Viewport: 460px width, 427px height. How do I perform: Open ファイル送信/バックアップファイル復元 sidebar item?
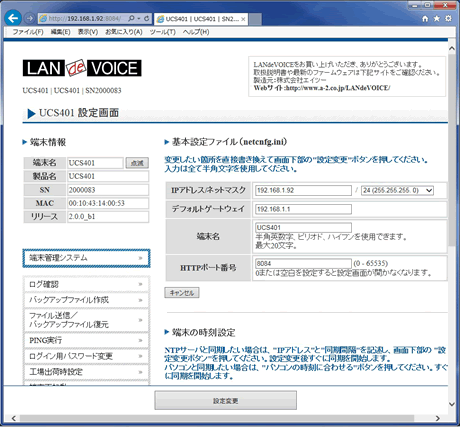(x=86, y=320)
